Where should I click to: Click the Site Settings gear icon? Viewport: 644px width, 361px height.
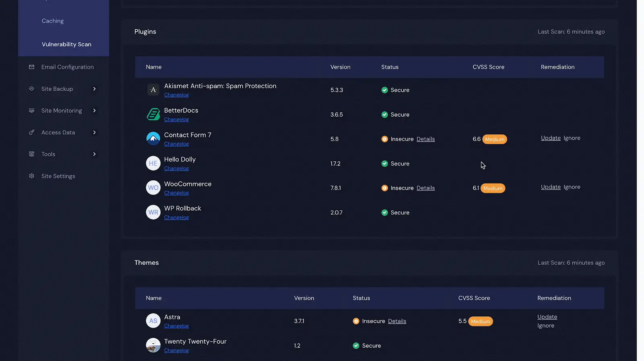(x=31, y=176)
